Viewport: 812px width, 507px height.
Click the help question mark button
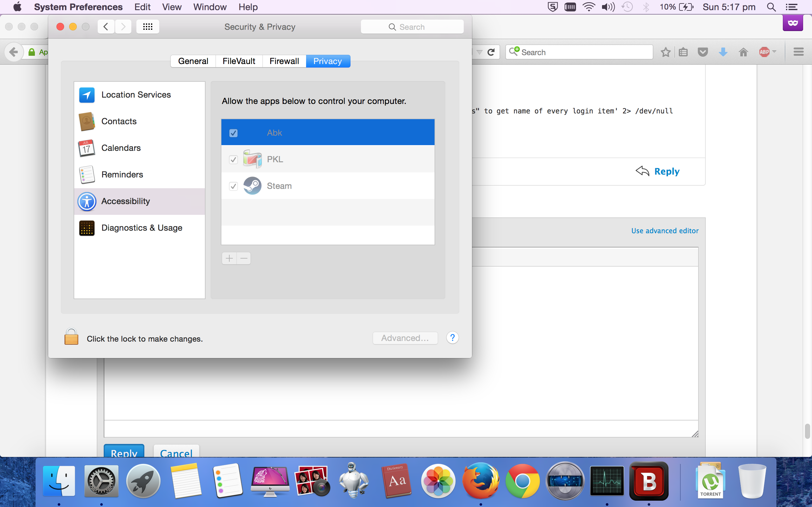click(x=452, y=338)
